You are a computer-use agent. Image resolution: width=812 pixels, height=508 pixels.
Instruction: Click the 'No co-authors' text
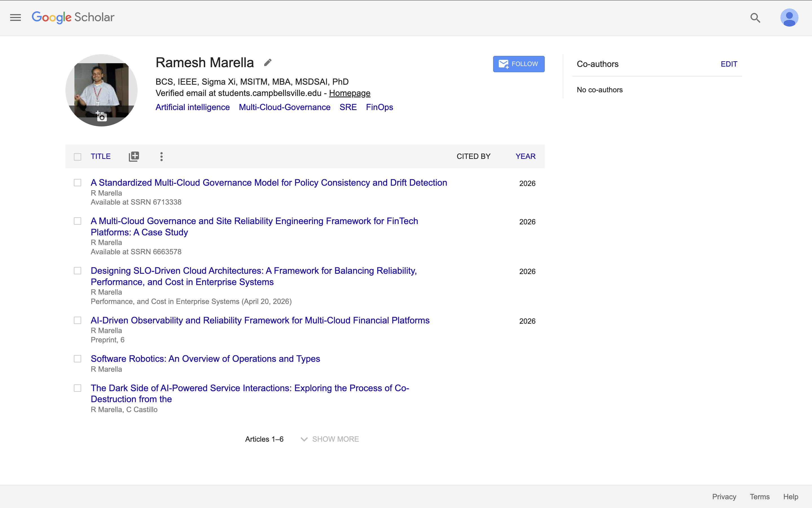click(x=600, y=90)
